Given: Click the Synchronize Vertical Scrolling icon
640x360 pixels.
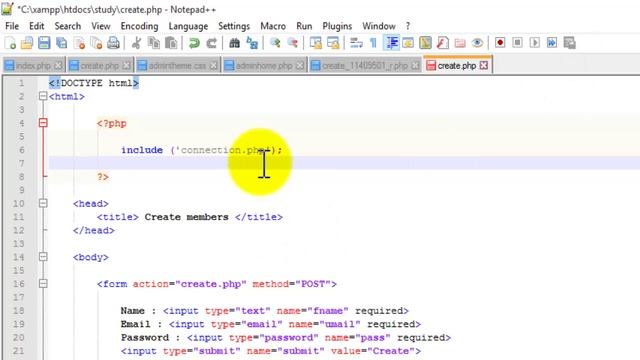Looking at the screenshot, I should (x=316, y=43).
